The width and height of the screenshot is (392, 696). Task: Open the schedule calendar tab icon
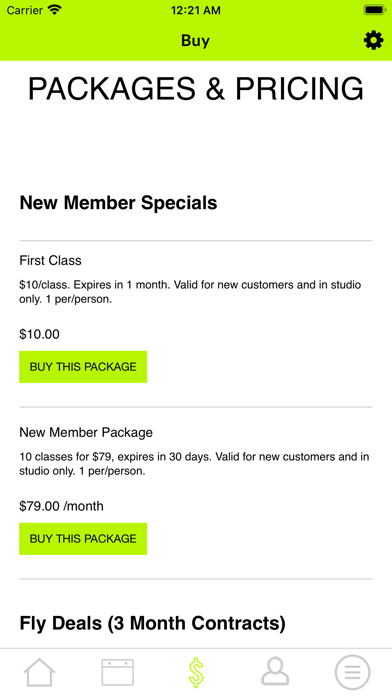(x=118, y=672)
